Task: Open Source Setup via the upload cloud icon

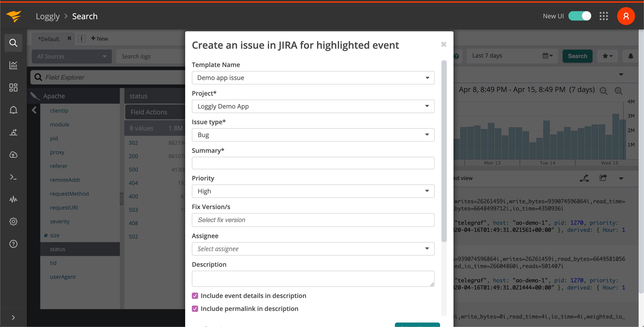Action: (13, 154)
